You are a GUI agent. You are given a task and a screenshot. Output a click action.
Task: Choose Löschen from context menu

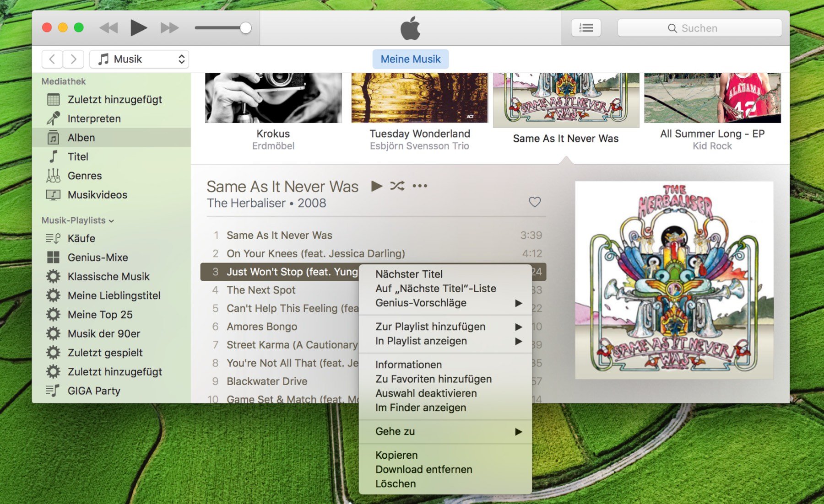(445, 484)
